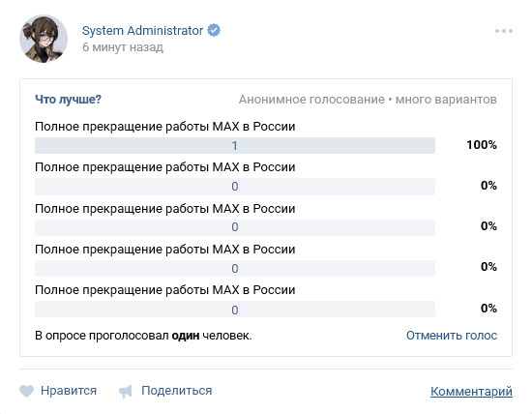Screen dimensions: 532x414
Task: Select the third poll option bar
Action: (x=235, y=227)
